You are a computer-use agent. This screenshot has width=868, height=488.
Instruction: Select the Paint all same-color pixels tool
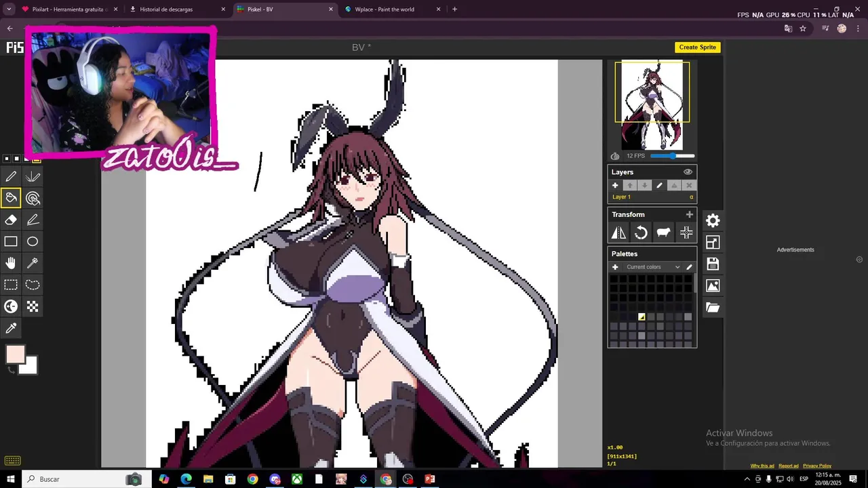coord(33,199)
